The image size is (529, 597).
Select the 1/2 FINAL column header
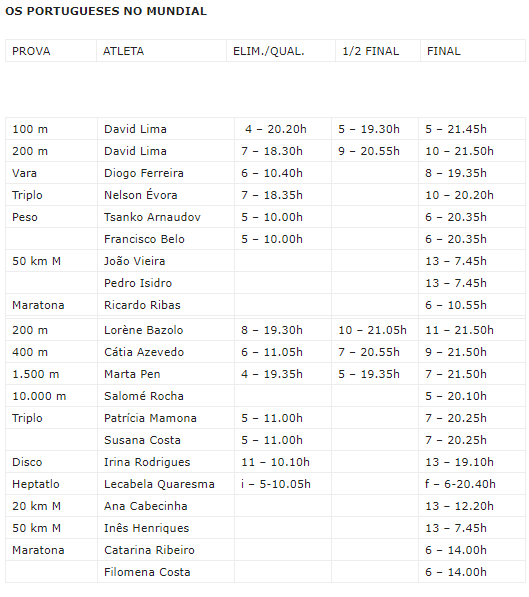[378, 51]
